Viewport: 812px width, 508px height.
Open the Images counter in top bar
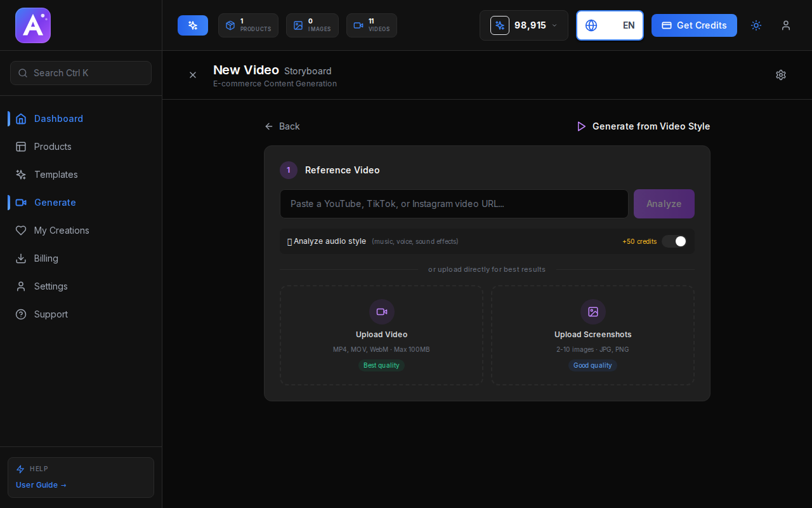click(312, 25)
